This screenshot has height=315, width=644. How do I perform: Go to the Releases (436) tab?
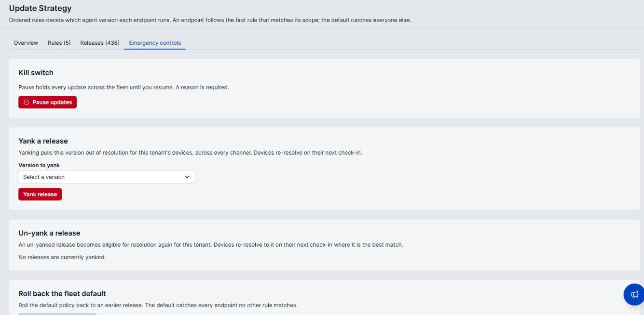(100, 43)
